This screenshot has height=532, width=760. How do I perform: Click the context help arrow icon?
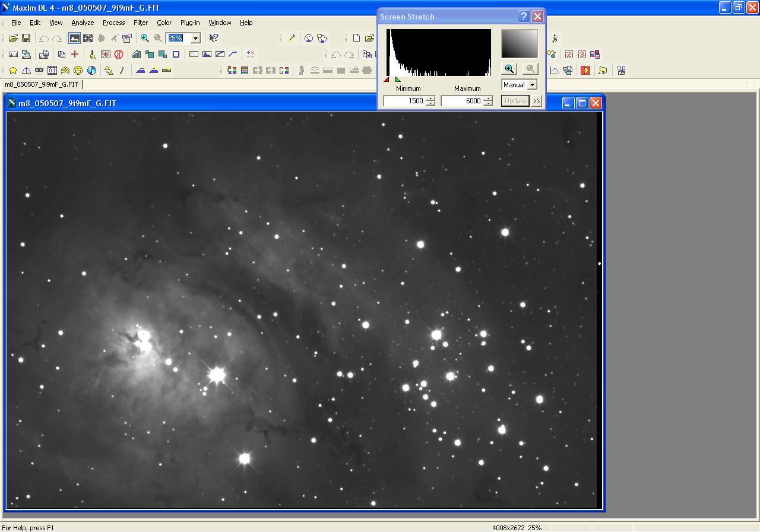(214, 38)
